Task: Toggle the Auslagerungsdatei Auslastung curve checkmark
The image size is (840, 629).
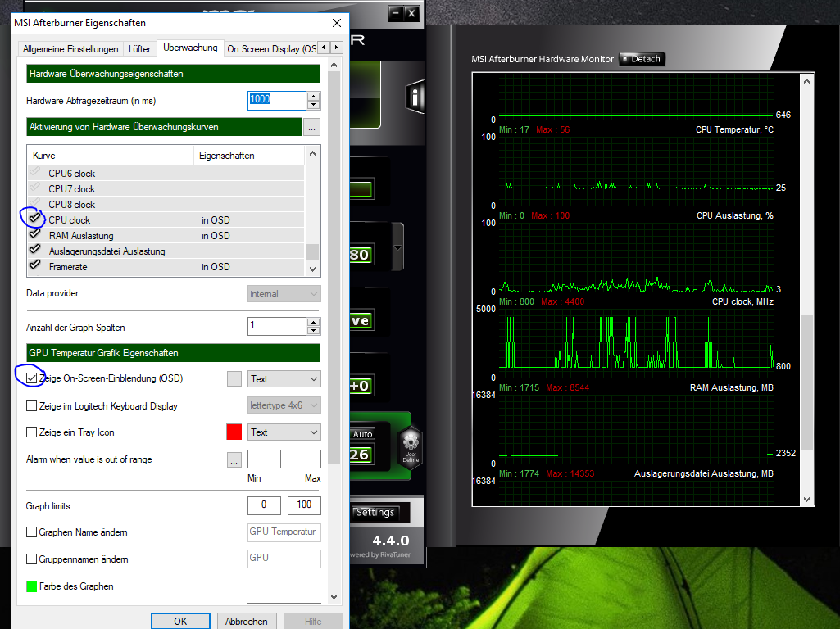Action: pyautogui.click(x=35, y=250)
